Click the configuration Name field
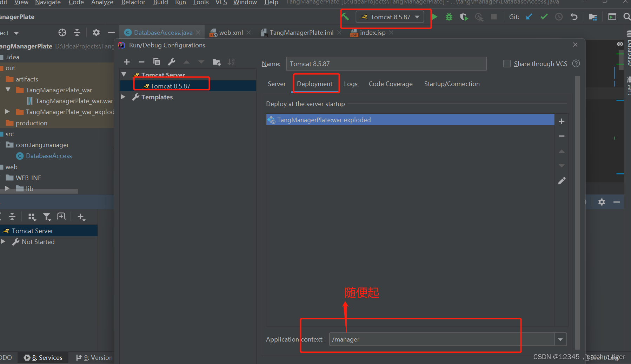 pyautogui.click(x=386, y=64)
